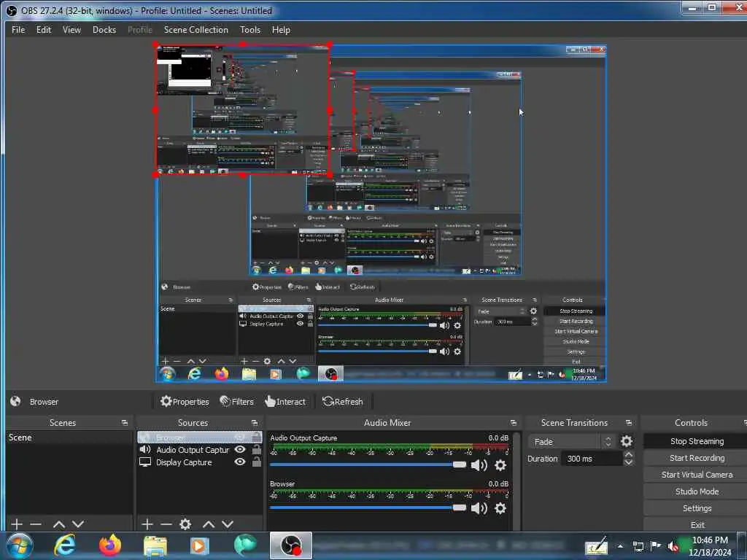Toggle the lock on Browser source

(x=256, y=437)
